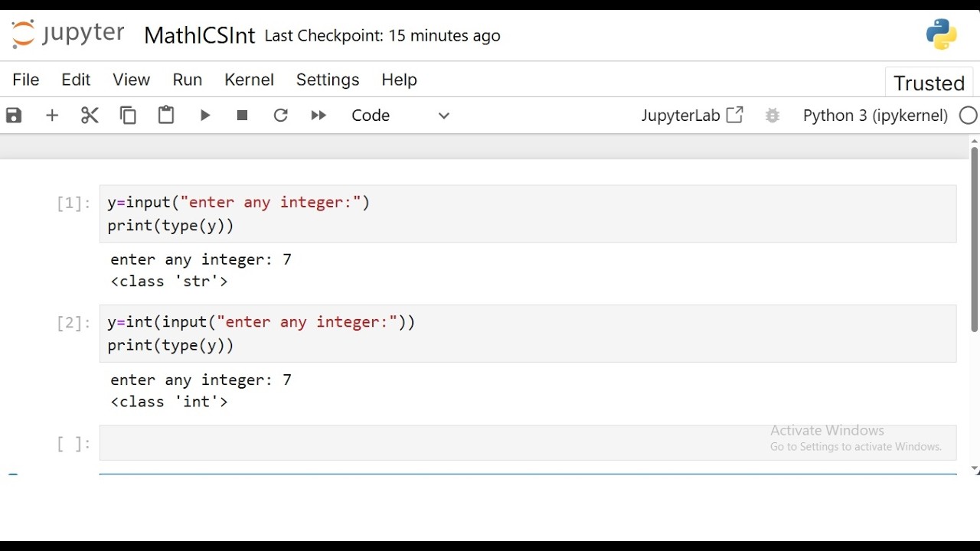Open the View menu
Image resolution: width=980 pixels, height=551 pixels.
[132, 80]
